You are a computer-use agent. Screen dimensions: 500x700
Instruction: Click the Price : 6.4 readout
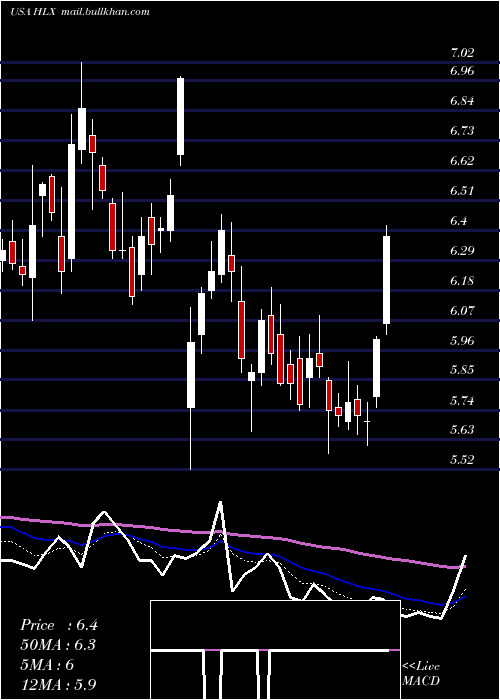[58, 625]
